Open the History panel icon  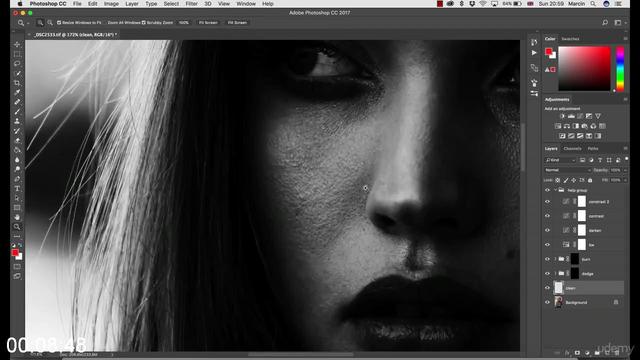tap(534, 42)
